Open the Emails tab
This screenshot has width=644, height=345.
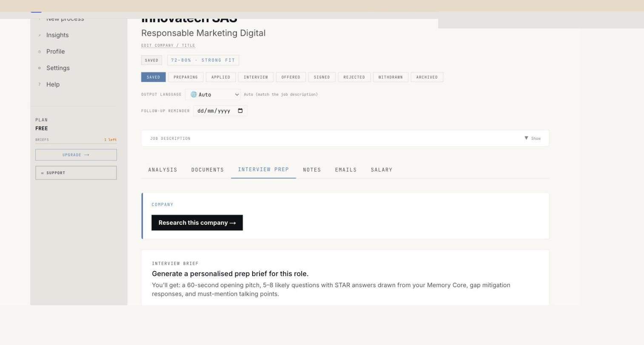coord(346,170)
